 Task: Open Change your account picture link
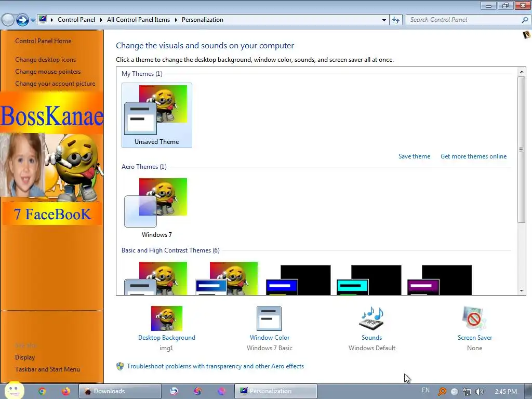(55, 84)
